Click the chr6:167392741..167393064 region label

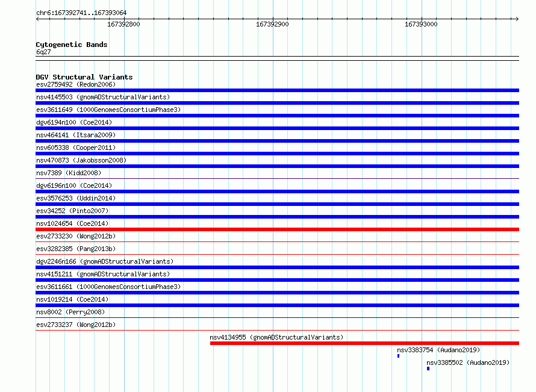click(81, 13)
